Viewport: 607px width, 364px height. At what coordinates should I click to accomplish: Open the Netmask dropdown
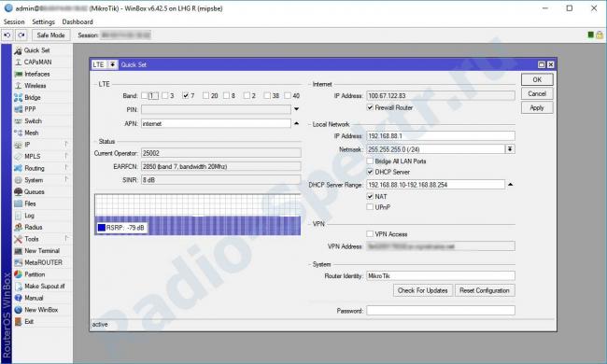(510, 149)
